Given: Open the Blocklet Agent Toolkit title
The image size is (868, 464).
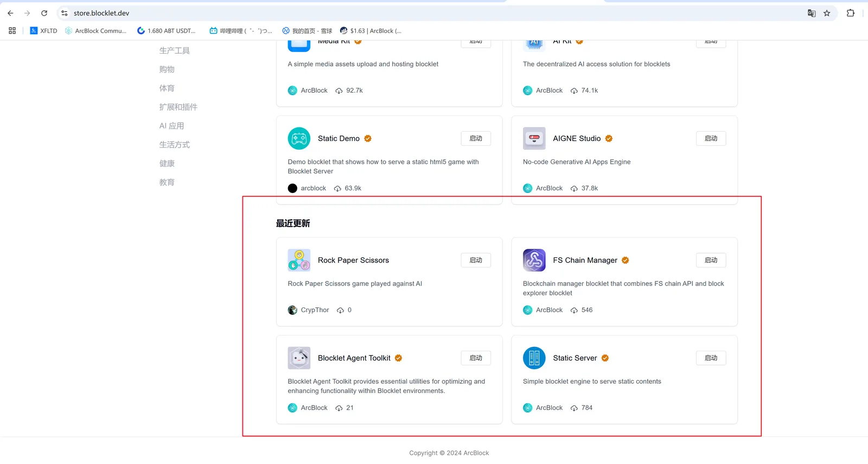Looking at the screenshot, I should click(x=354, y=358).
